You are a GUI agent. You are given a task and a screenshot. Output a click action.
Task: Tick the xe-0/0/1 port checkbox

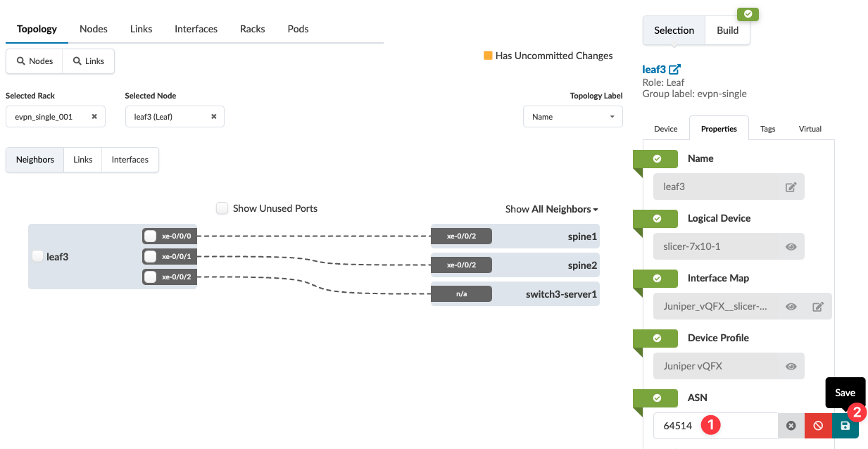click(150, 256)
